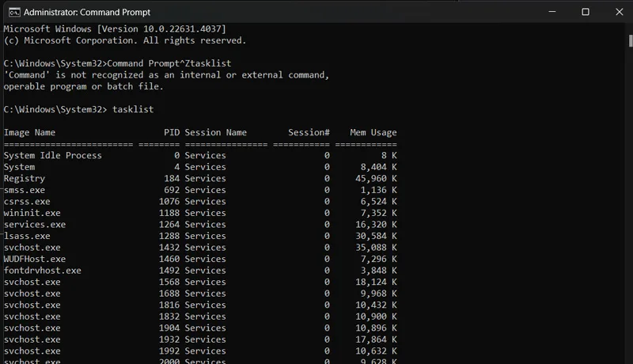Click PID value 1264 for services.exe
633x364 pixels.
[169, 225]
